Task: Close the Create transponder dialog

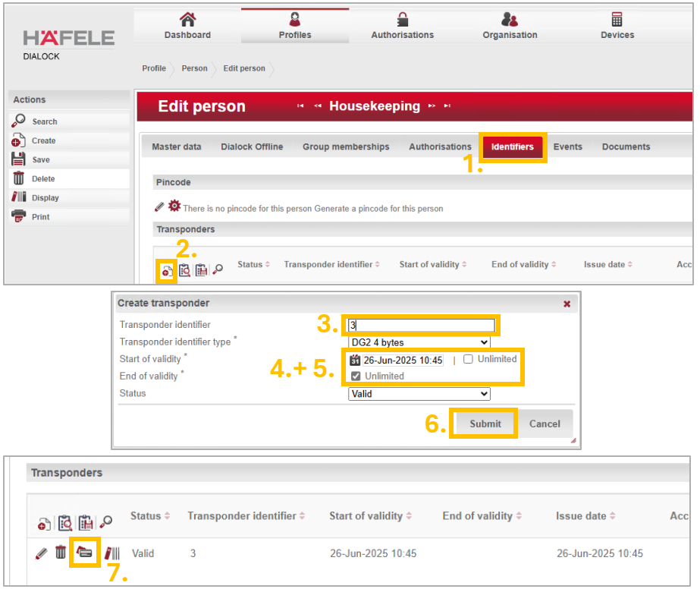Action: click(567, 304)
